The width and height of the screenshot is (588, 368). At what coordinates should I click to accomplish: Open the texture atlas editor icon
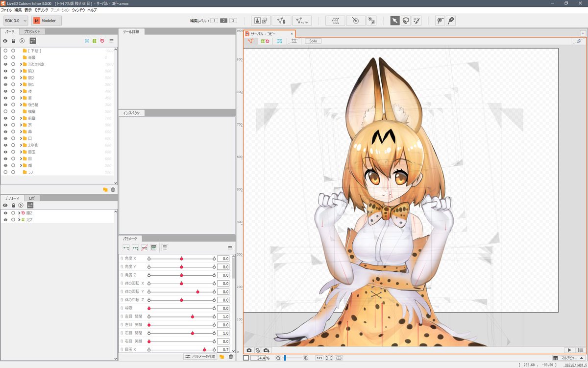[261, 21]
